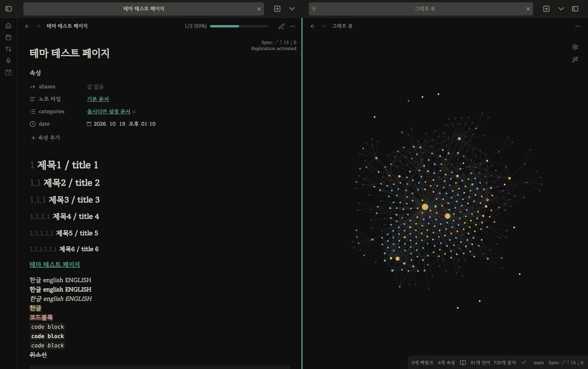Image resolution: width=588 pixels, height=369 pixels.
Task: Open the calendar icon showing 7
Action: point(8,72)
